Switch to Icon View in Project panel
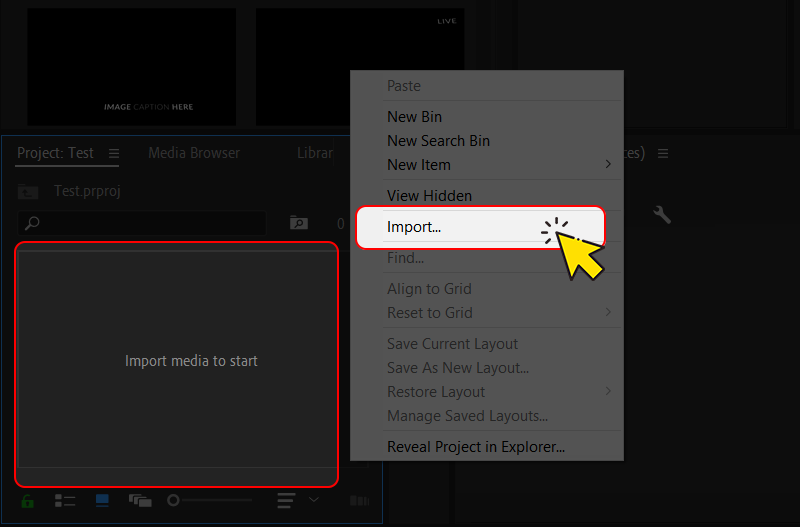 102,500
